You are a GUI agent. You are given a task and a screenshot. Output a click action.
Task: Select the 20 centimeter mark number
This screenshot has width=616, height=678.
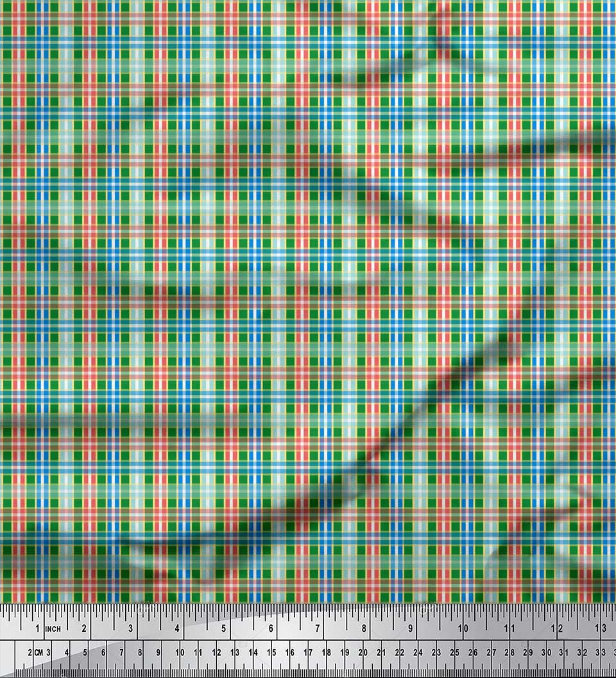click(363, 652)
